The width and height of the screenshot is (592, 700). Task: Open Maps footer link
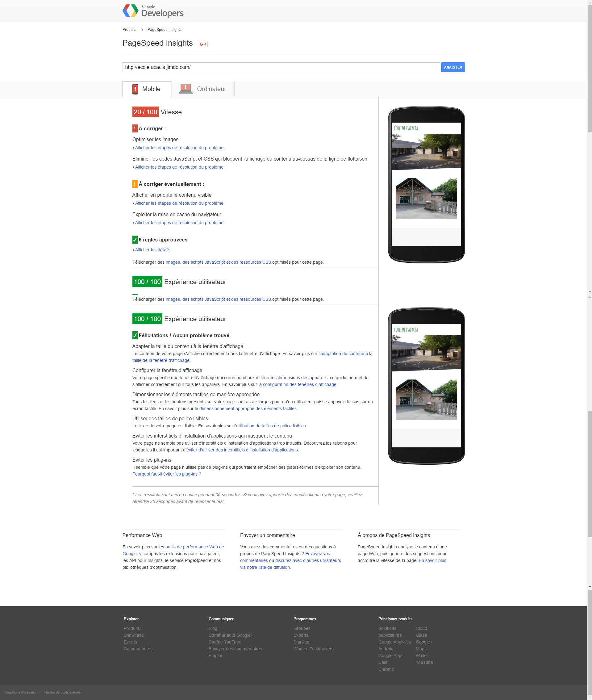pos(421,649)
